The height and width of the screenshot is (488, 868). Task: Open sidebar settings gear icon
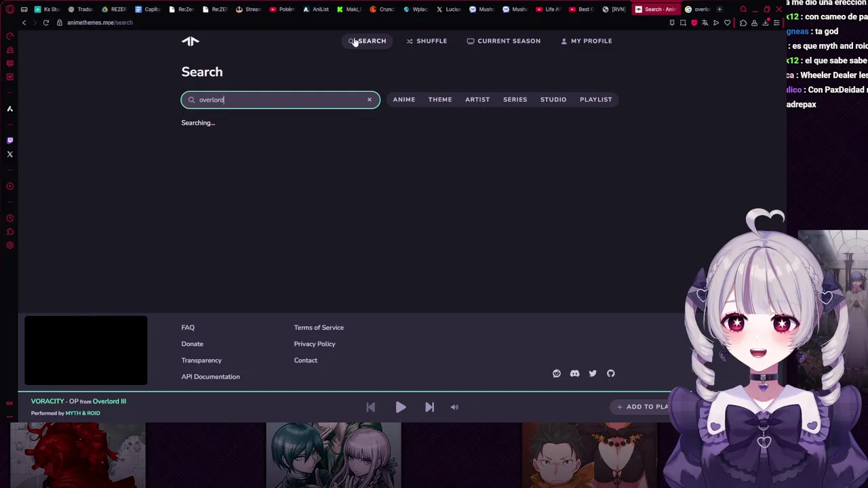tap(9, 245)
